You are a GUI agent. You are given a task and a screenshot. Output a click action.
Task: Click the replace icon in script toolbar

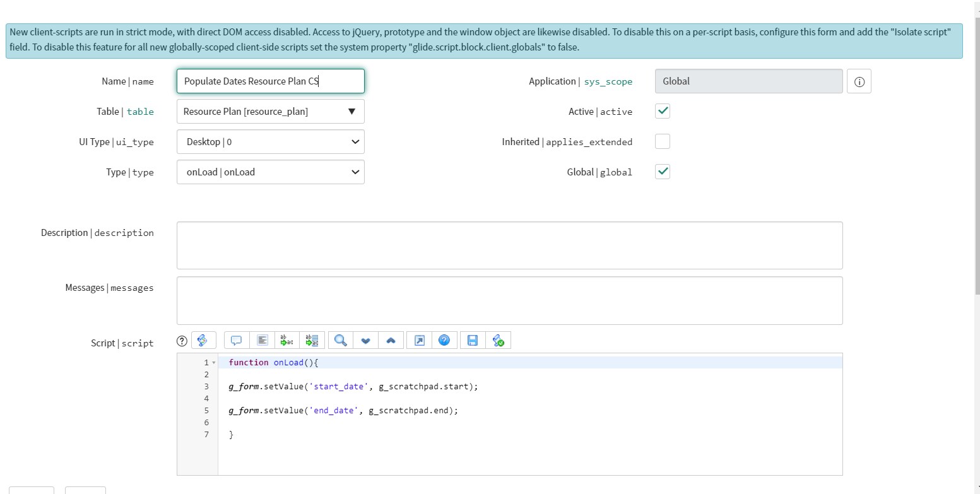coord(286,341)
